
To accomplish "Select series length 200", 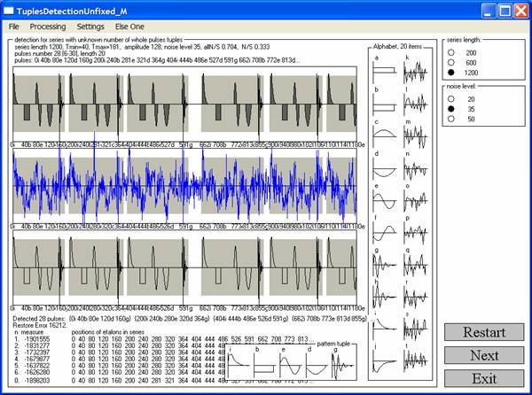I will 451,52.
